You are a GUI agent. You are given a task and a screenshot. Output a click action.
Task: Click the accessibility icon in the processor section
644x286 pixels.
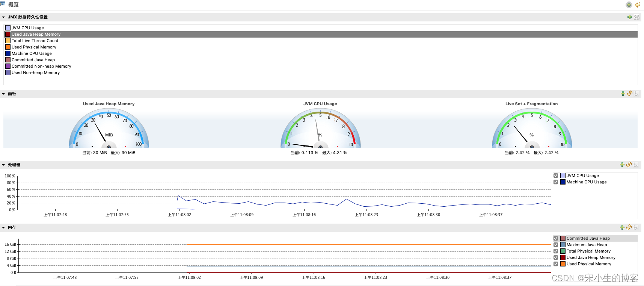[636, 165]
